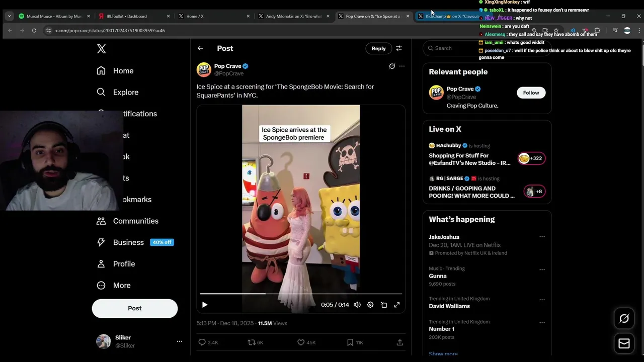Screen dimensions: 644x362
Task: Join RG | SARGE's live space
Action: 471,188
